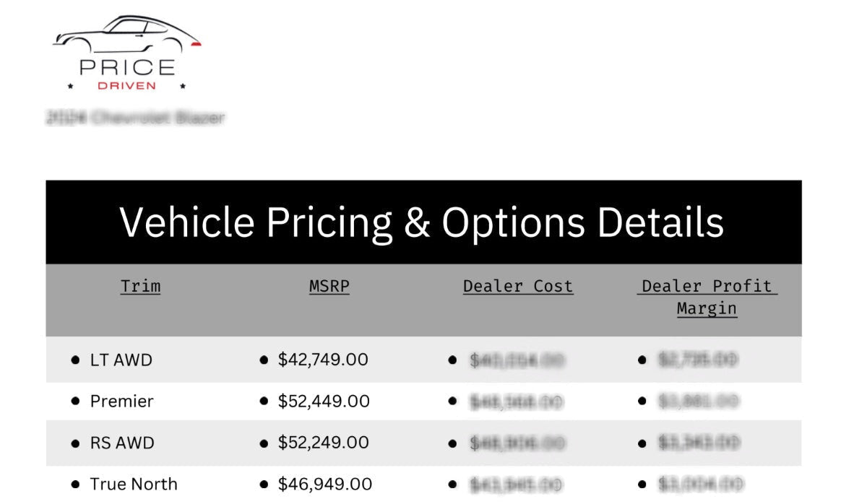Click the blurred dealer cost for LT AWD
Viewport: 841px width, 504px height.
(x=516, y=360)
